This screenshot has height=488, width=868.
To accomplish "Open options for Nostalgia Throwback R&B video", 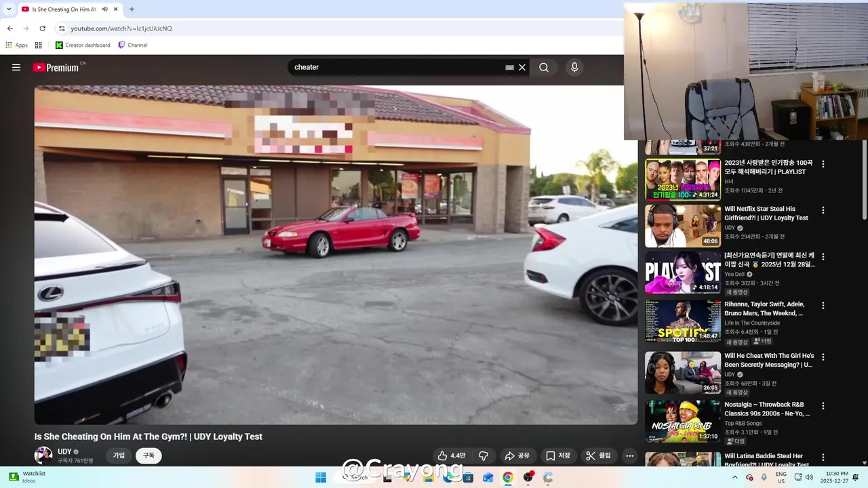I will click(x=823, y=406).
